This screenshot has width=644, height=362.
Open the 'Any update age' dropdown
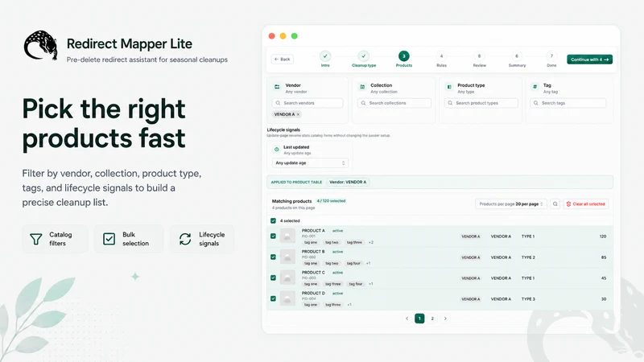point(310,163)
